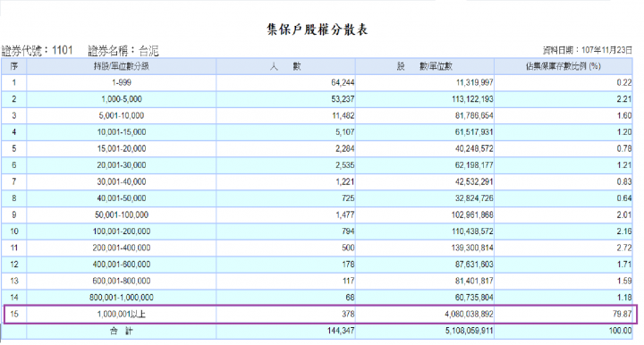
Task: Click the 資料日期 107年11月23日 text
Action: point(588,50)
